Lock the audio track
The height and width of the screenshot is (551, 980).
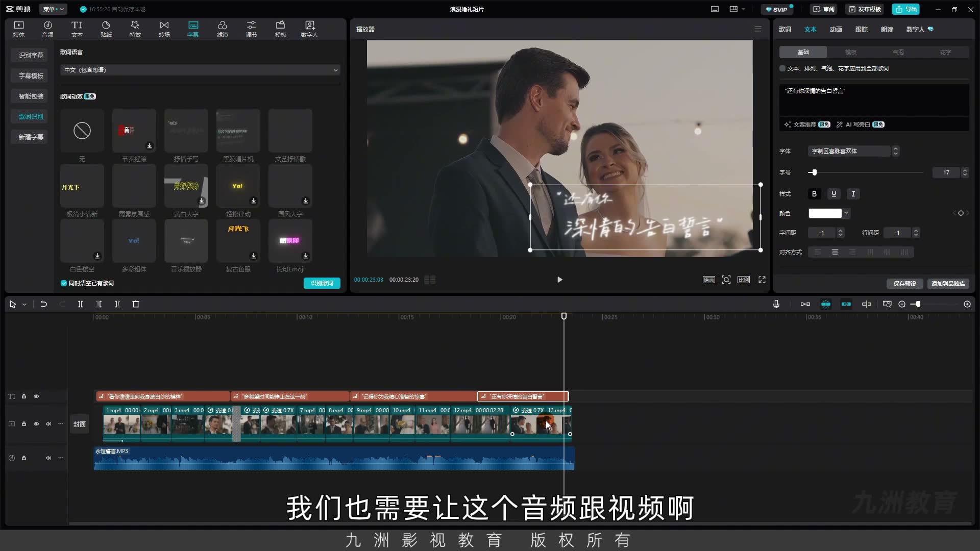(24, 458)
